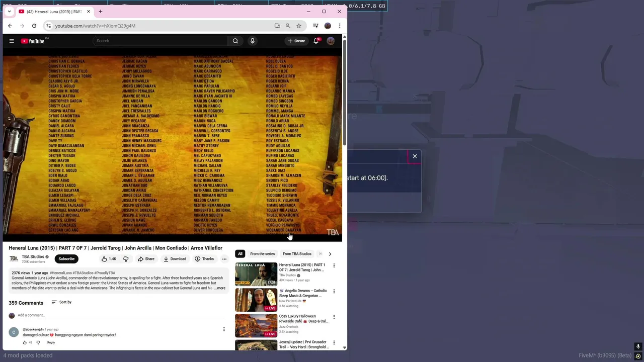Open options for the Cozy Luxury Halloween suggestion

[334, 317]
